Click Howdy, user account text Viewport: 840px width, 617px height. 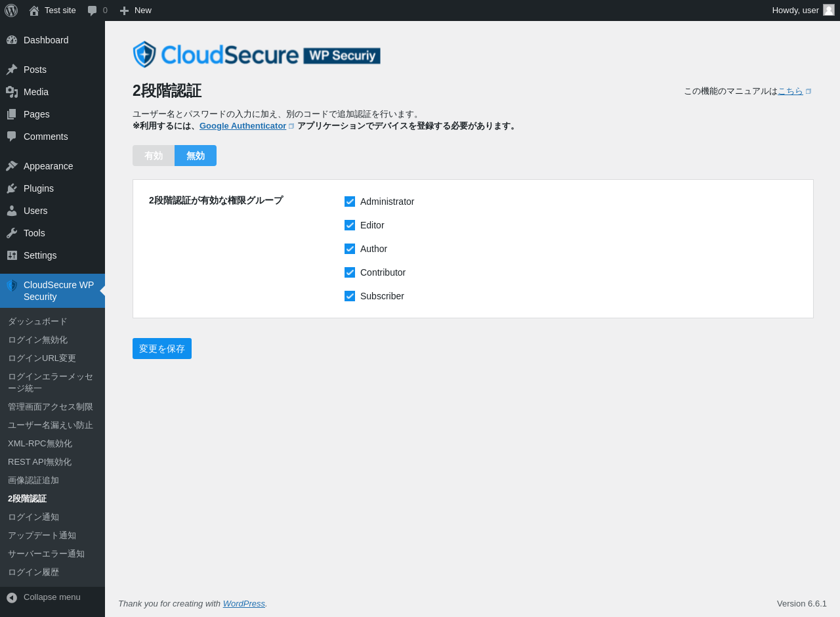(795, 11)
